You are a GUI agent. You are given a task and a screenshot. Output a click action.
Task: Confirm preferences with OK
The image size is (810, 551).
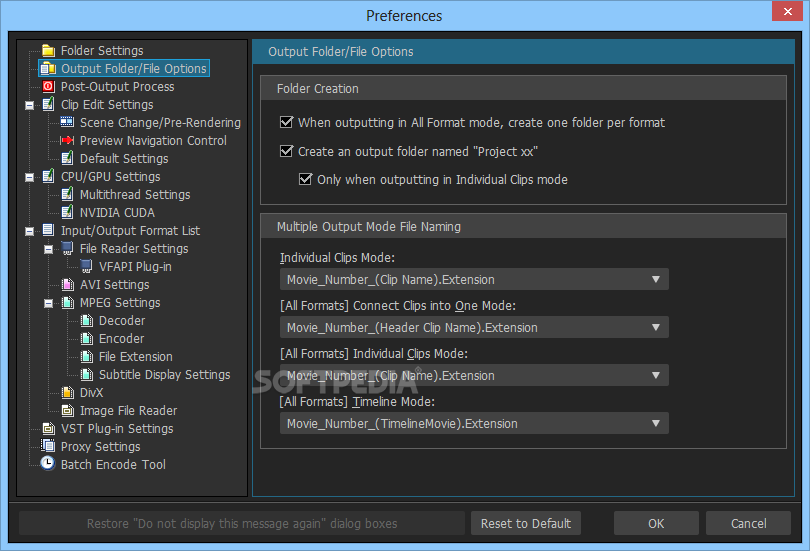point(656,524)
